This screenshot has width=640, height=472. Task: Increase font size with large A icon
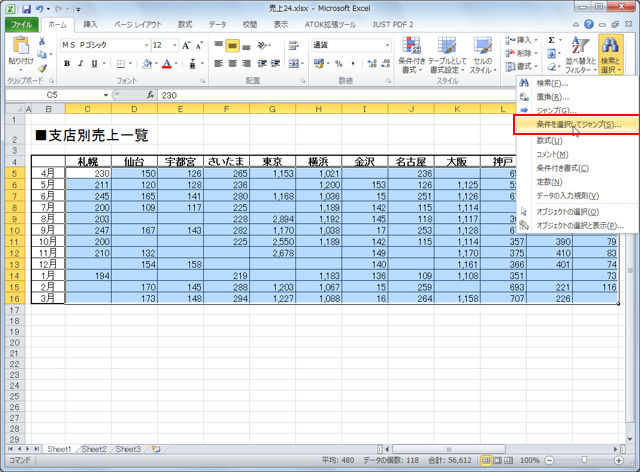186,45
